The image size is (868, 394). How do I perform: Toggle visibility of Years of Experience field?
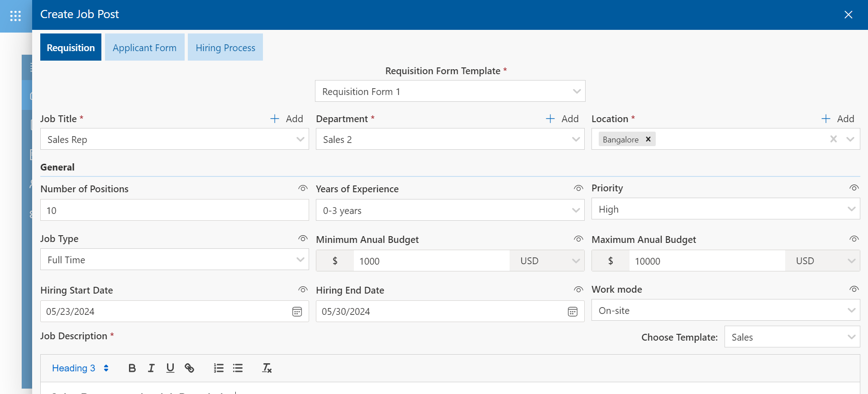(578, 188)
